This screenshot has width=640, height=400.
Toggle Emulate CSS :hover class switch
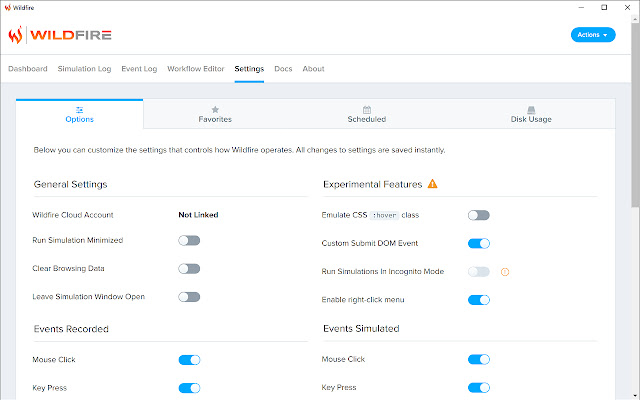point(479,215)
